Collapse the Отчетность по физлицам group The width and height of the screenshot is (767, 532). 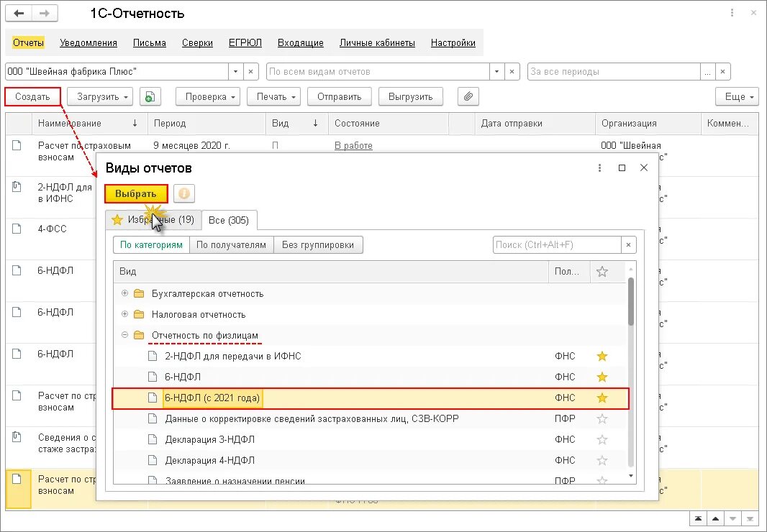click(x=124, y=335)
